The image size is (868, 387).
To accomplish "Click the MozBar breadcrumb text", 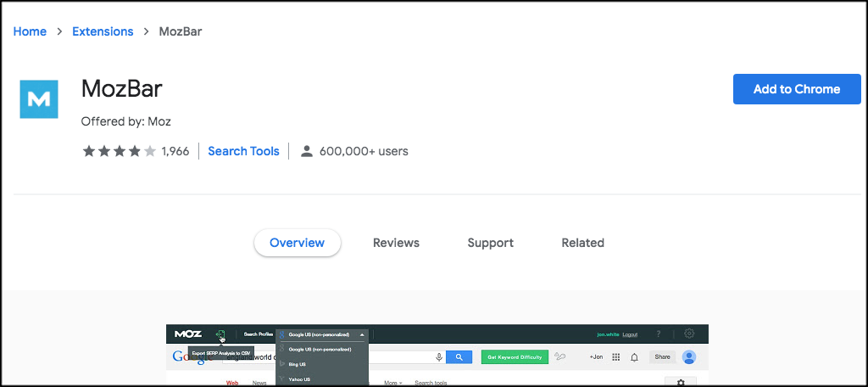I will pos(181,31).
